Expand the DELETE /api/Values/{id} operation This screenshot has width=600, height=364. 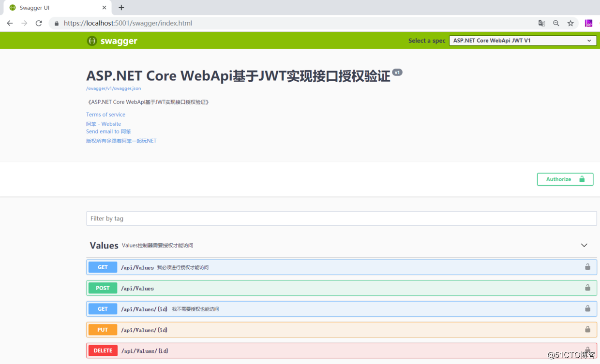point(341,350)
